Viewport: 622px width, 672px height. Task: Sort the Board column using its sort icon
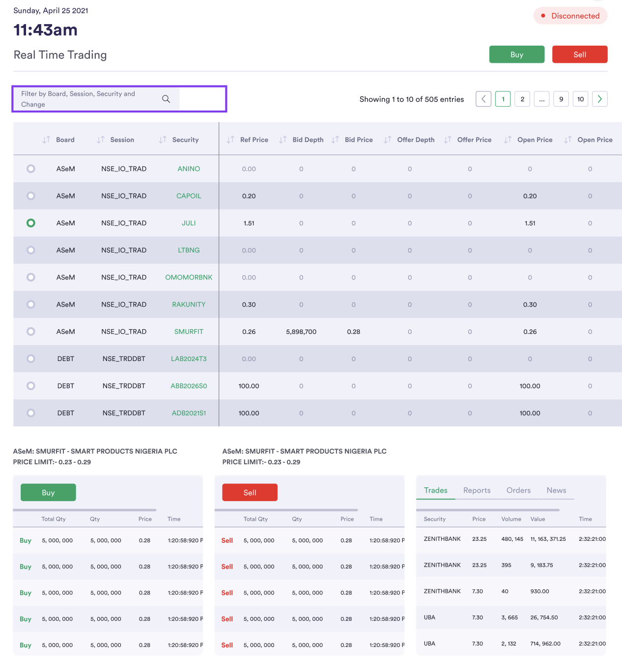tap(46, 140)
